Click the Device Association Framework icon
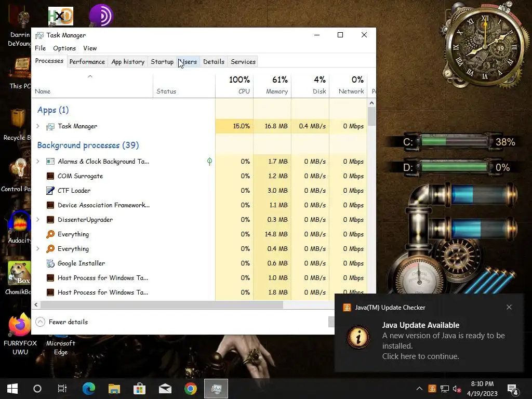 coord(50,205)
